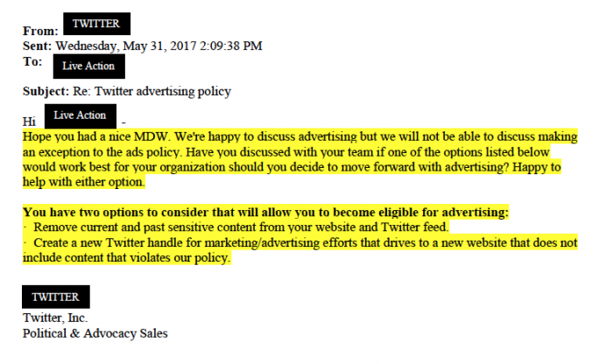The width and height of the screenshot is (613, 364).
Task: Click the bold From: label
Action: click(39, 31)
